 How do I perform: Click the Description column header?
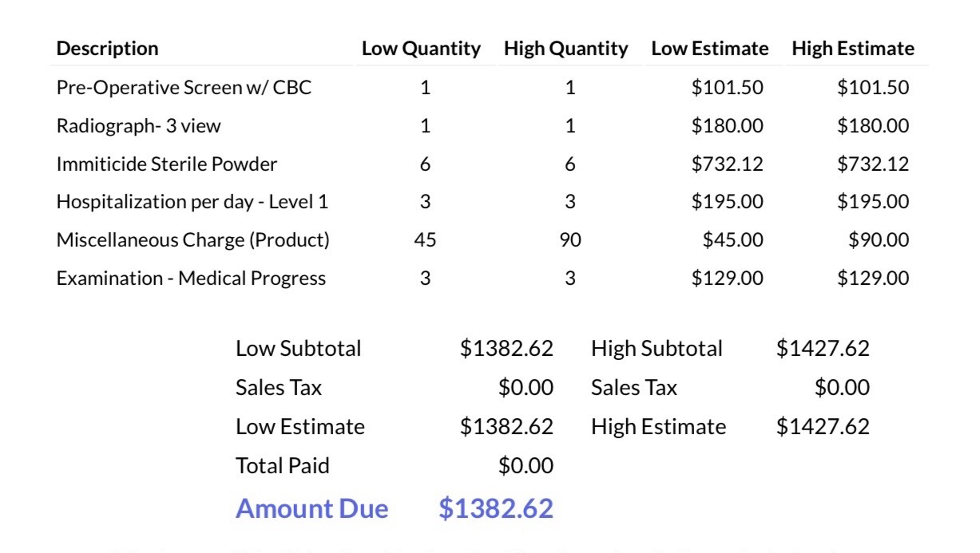(108, 49)
